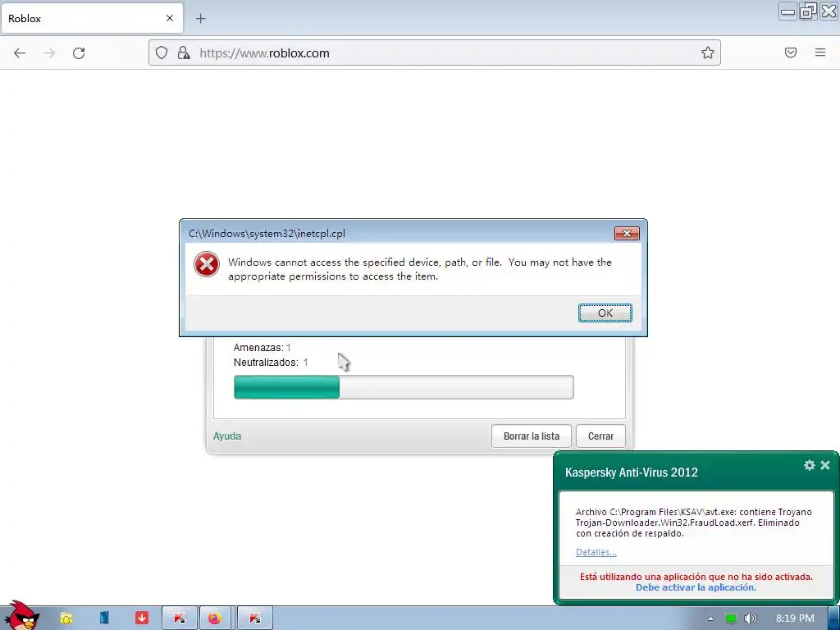Dismiss the Kaspersky Anti-Virus 2012 popup
Image resolution: width=840 pixels, height=630 pixels.
[x=825, y=465]
